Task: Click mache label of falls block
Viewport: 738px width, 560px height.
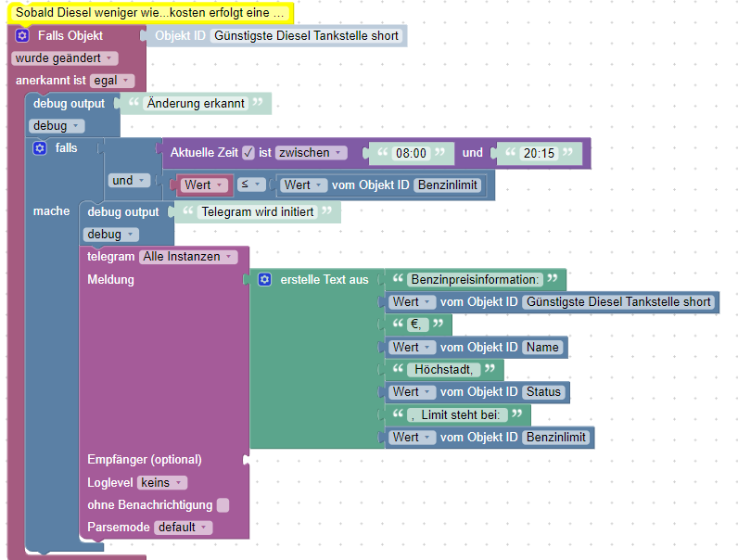Action: tap(51, 211)
